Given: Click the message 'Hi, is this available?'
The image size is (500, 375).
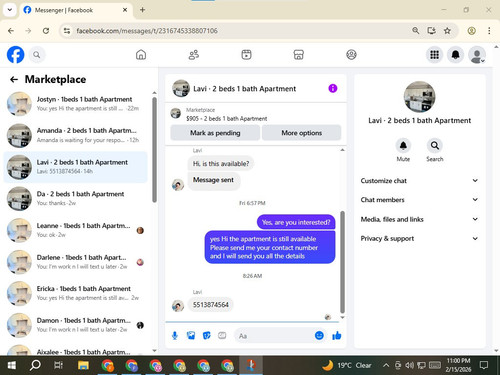Looking at the screenshot, I should [221, 164].
